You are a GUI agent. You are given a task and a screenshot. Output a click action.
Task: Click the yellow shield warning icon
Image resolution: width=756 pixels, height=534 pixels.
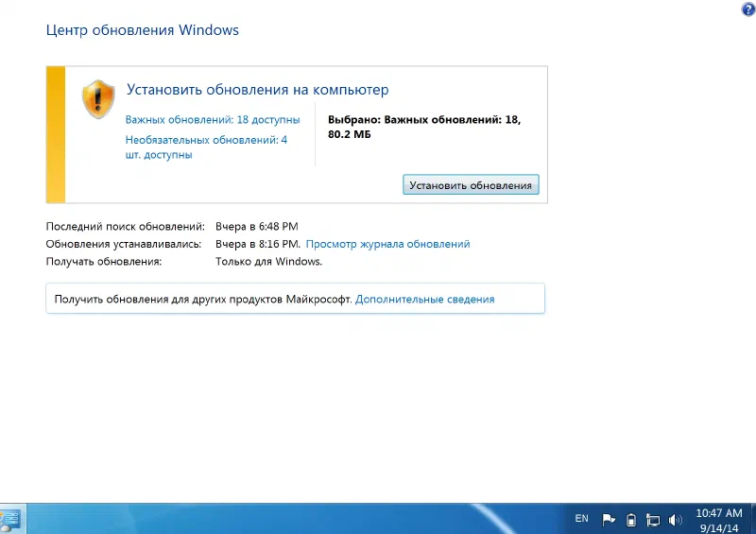coord(97,98)
